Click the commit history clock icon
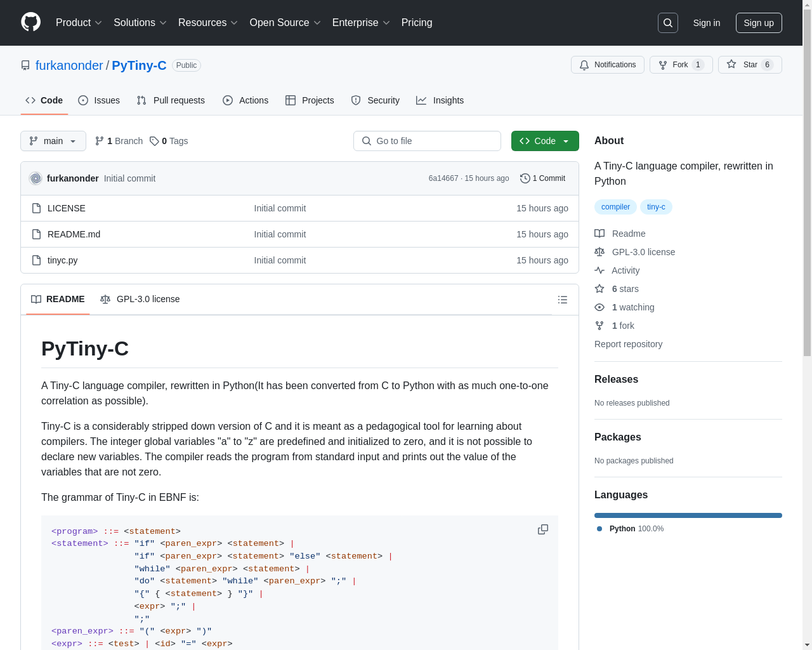 pos(525,178)
